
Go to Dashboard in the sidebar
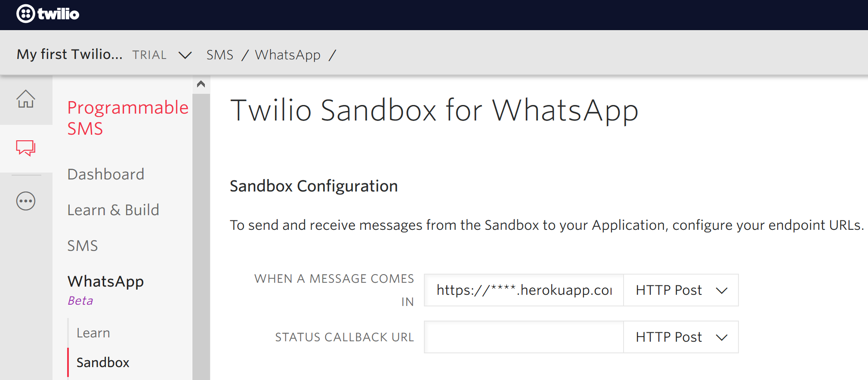(106, 174)
